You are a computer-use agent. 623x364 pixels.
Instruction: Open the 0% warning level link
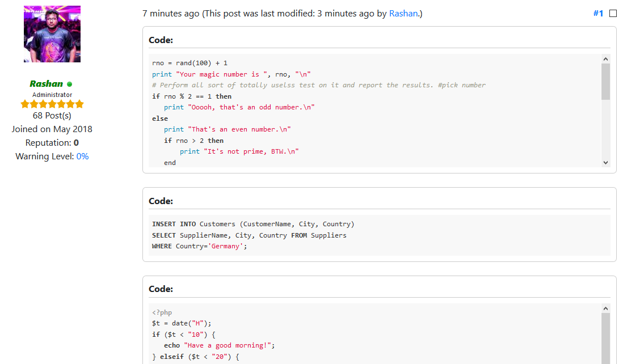82,156
